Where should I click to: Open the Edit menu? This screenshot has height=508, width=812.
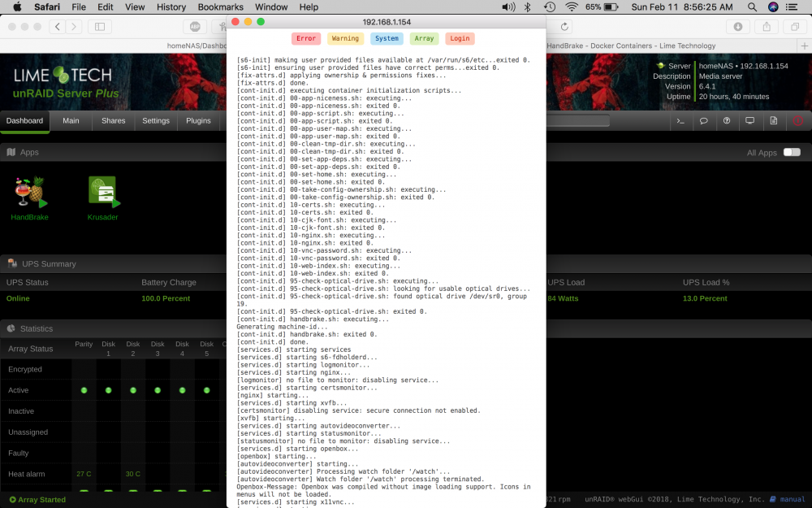[x=105, y=7]
